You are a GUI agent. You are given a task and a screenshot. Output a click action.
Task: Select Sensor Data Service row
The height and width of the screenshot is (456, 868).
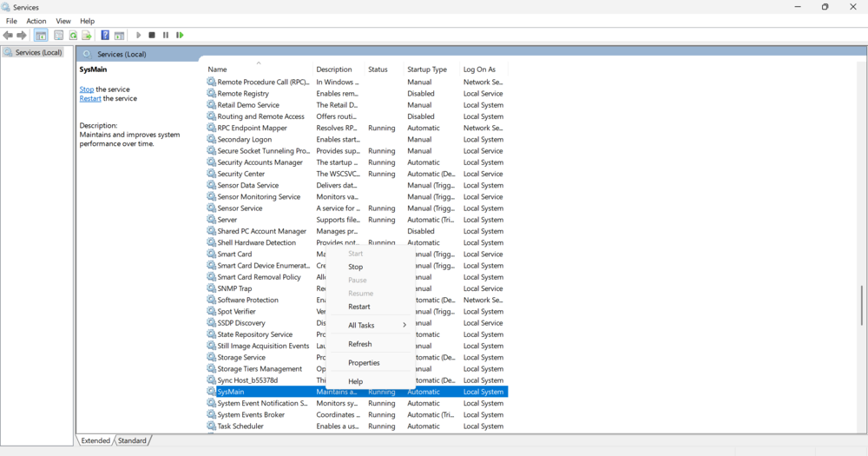tap(356, 185)
